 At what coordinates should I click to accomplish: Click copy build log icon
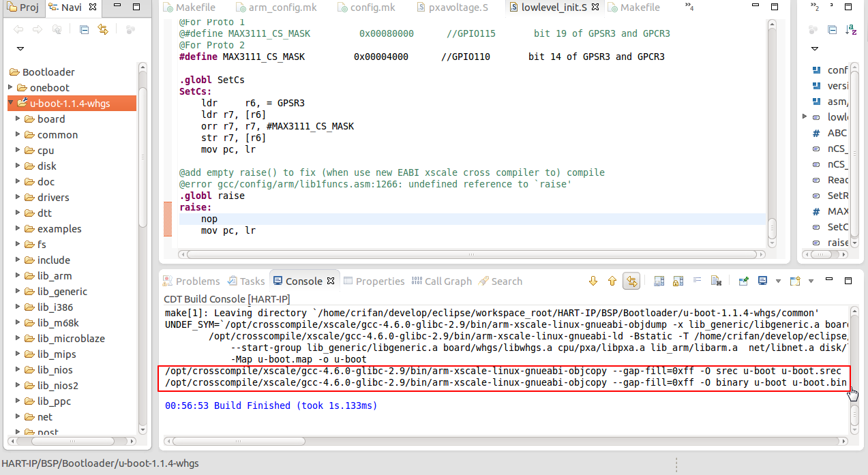point(659,281)
